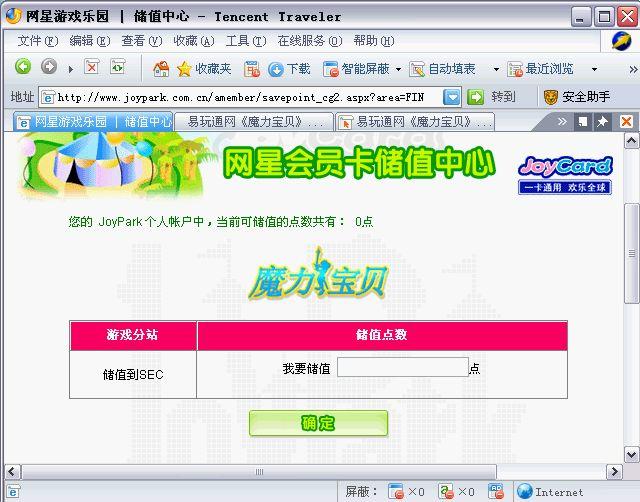Open the 下载 download manager
The width and height of the screenshot is (640, 502).
[x=289, y=69]
